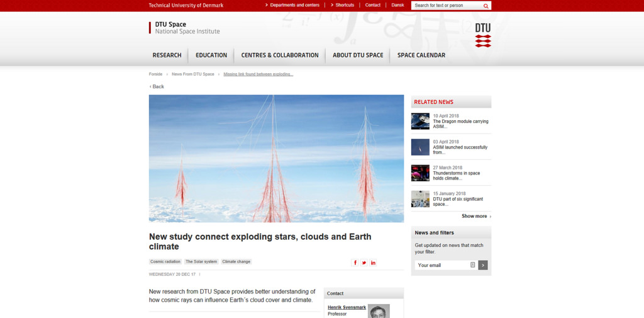Viewport: 644px width, 318px height.
Task: Open Centres & Collaboration menu
Action: pos(280,55)
